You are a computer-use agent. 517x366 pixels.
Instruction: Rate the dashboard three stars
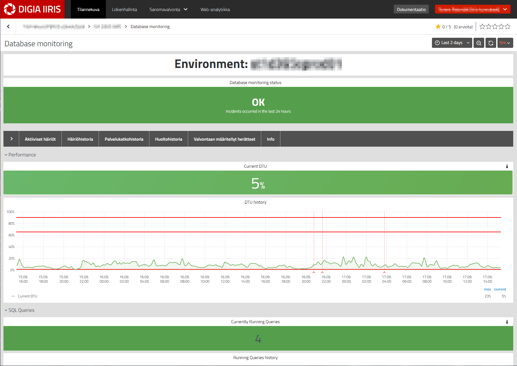point(495,26)
